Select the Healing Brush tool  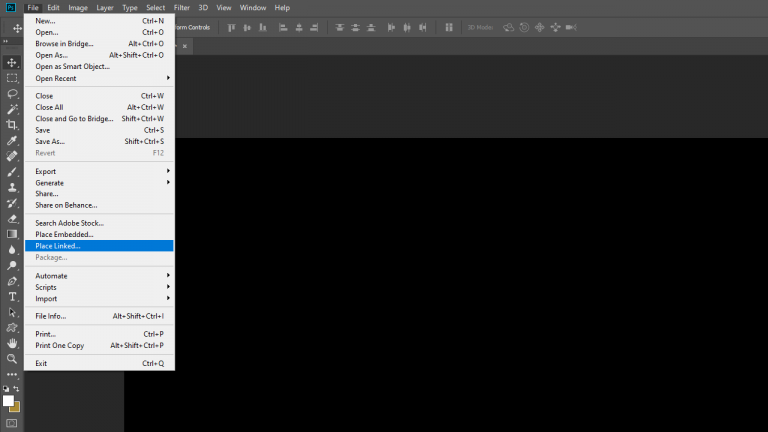pos(12,156)
